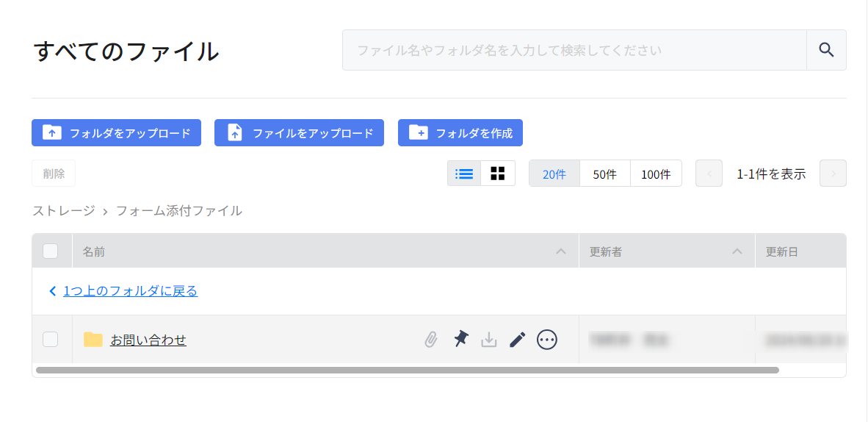The image size is (868, 422).
Task: Select 100件 per page
Action: [656, 174]
